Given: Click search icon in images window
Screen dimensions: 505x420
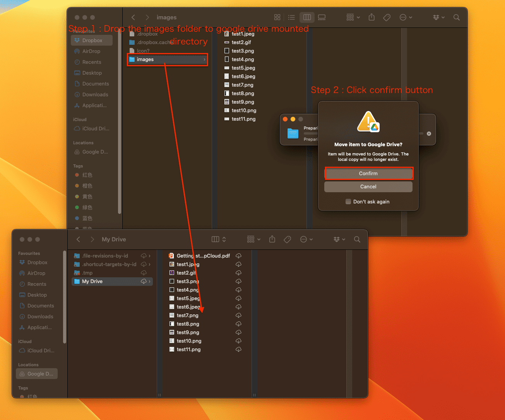Looking at the screenshot, I should tap(457, 17).
